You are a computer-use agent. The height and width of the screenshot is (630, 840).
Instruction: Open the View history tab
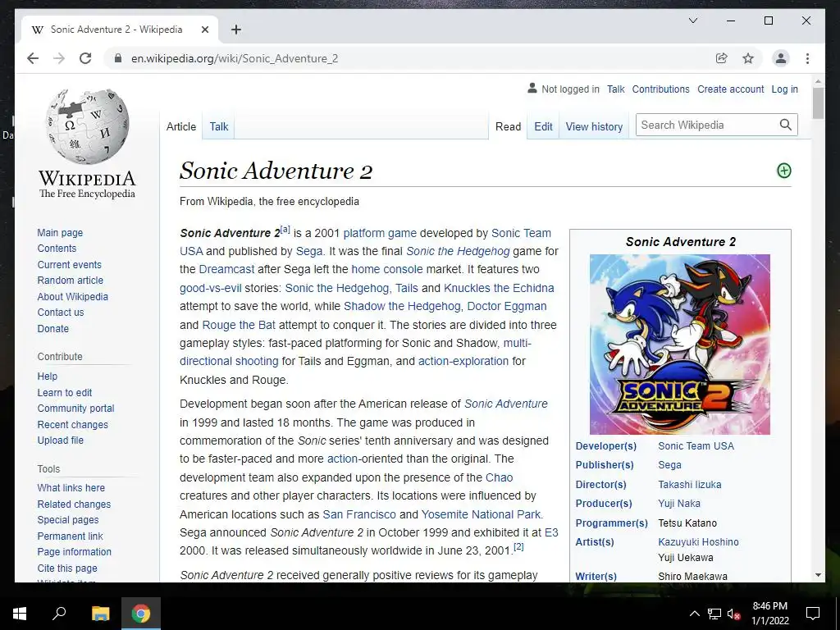tap(594, 126)
